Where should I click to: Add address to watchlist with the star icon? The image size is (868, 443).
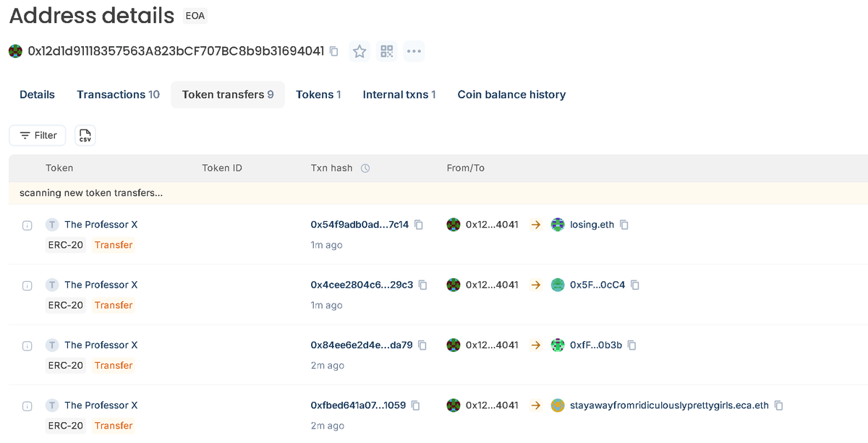tap(359, 51)
